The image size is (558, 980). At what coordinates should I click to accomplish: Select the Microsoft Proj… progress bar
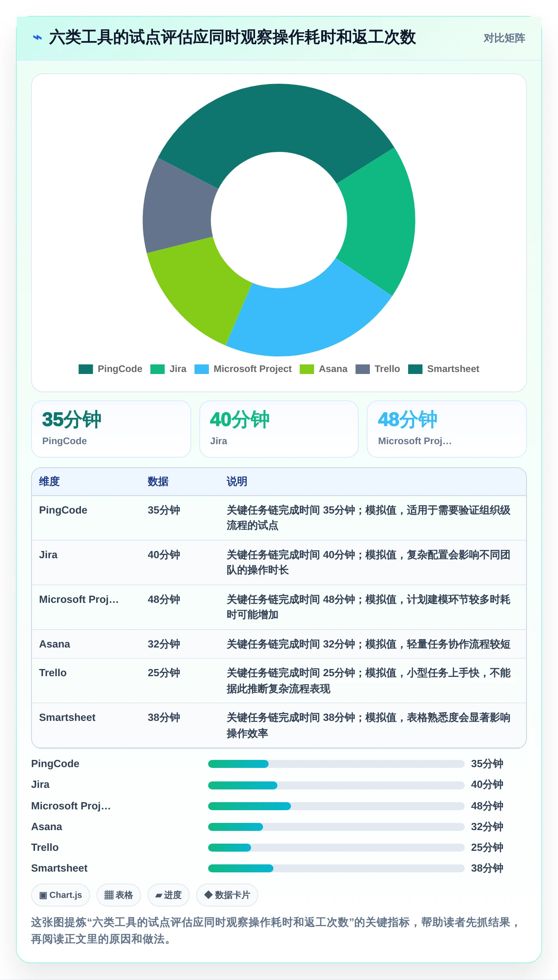(x=336, y=806)
